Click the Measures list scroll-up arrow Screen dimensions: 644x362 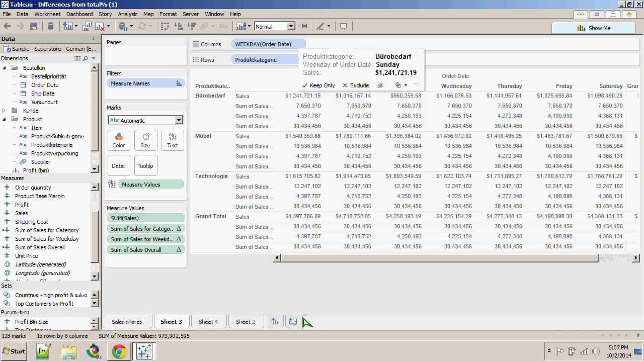(x=95, y=187)
